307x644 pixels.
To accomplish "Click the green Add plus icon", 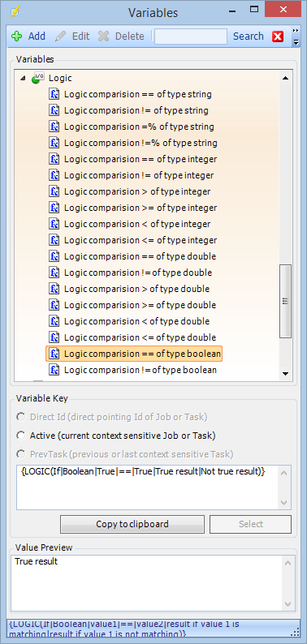I will pyautogui.click(x=17, y=36).
